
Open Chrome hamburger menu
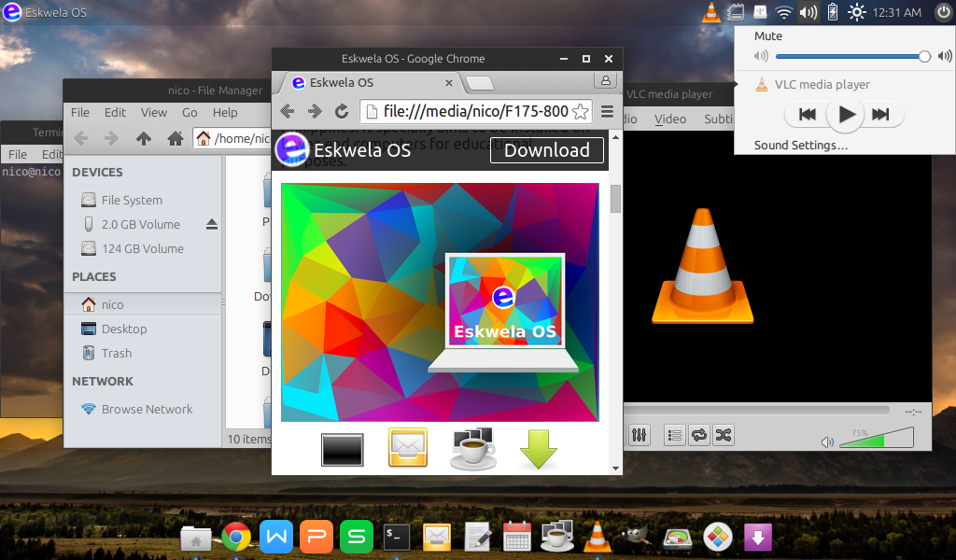[607, 111]
